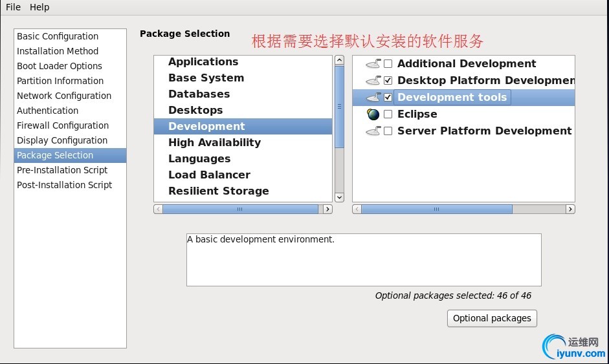Select the High Availability category
The image size is (609, 364).
214,142
